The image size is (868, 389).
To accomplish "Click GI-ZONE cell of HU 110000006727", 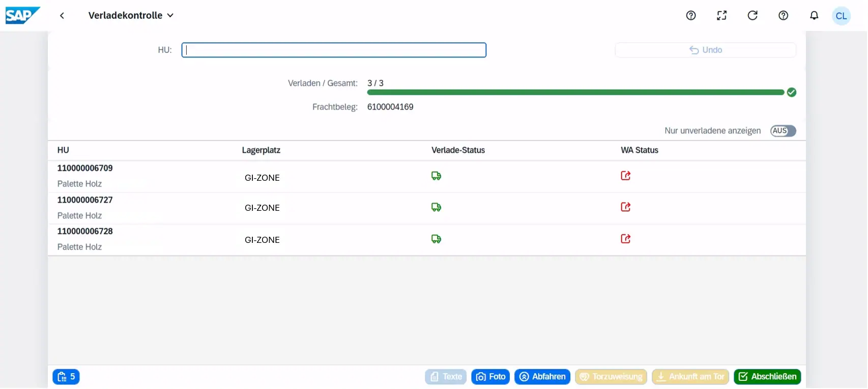I will (x=262, y=208).
